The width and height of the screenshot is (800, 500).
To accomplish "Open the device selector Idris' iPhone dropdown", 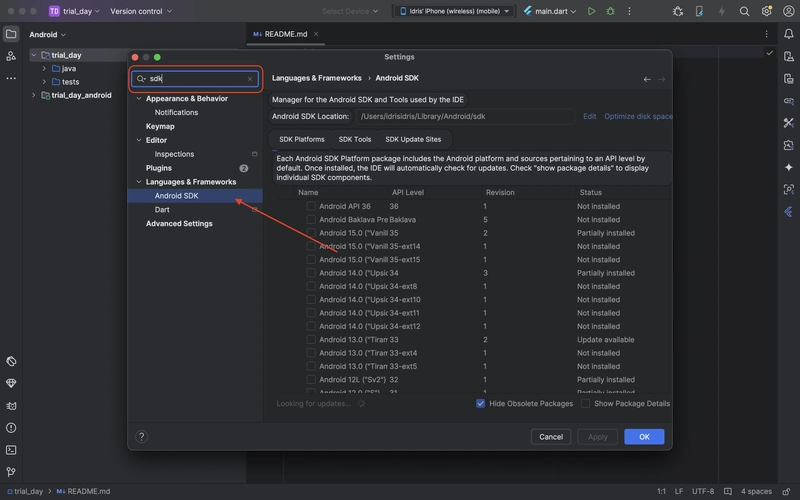I will pyautogui.click(x=454, y=11).
